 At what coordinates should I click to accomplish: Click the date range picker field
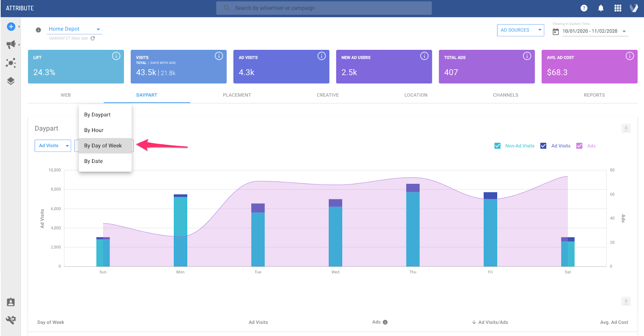[x=590, y=31]
